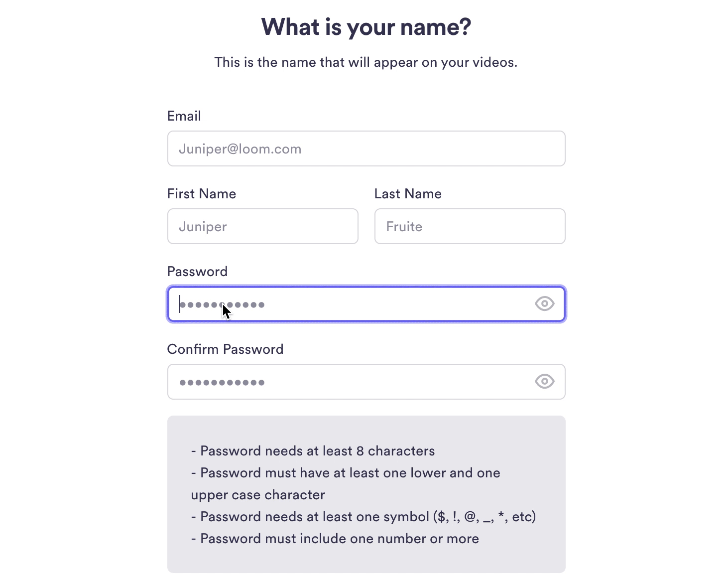Focus the Last Name input box
The image size is (728, 585).
(470, 226)
